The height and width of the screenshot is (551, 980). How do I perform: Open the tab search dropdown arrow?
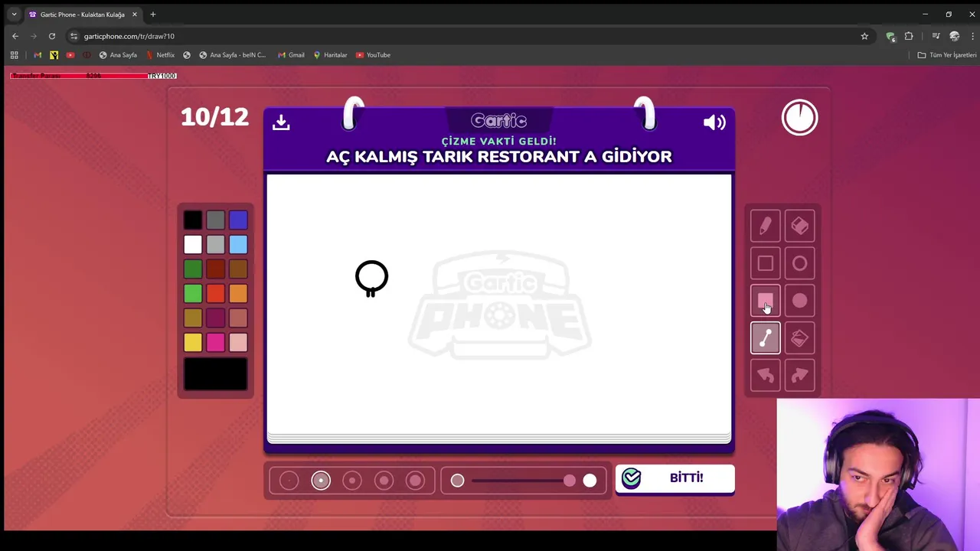(x=14, y=15)
